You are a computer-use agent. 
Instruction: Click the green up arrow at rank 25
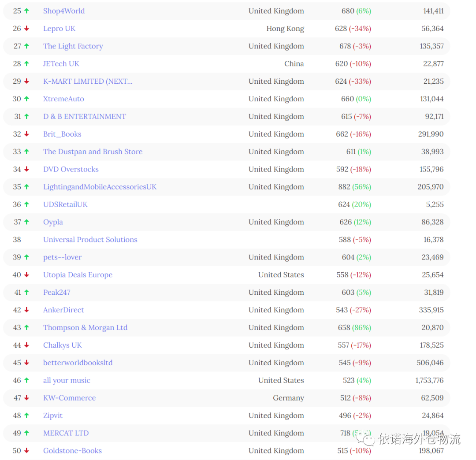point(27,11)
